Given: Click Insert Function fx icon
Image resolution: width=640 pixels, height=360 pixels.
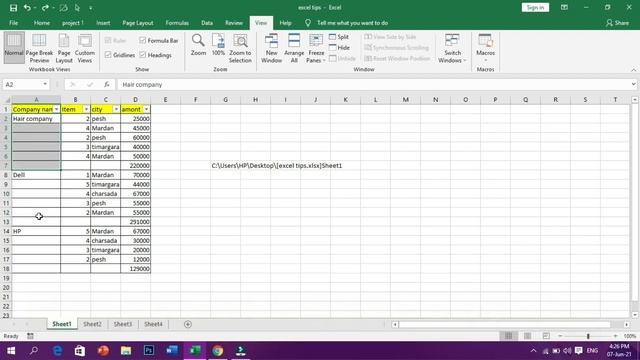Looking at the screenshot, I should (107, 84).
